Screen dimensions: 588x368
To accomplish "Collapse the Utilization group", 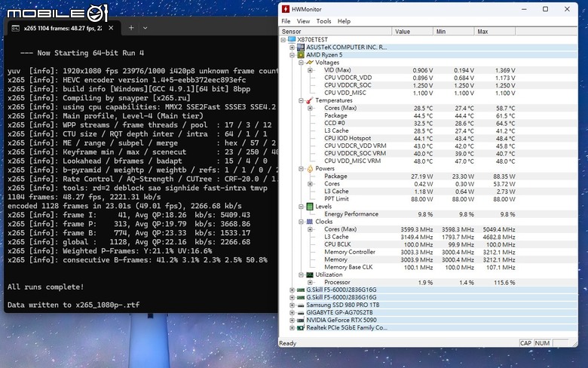I will point(301,275).
